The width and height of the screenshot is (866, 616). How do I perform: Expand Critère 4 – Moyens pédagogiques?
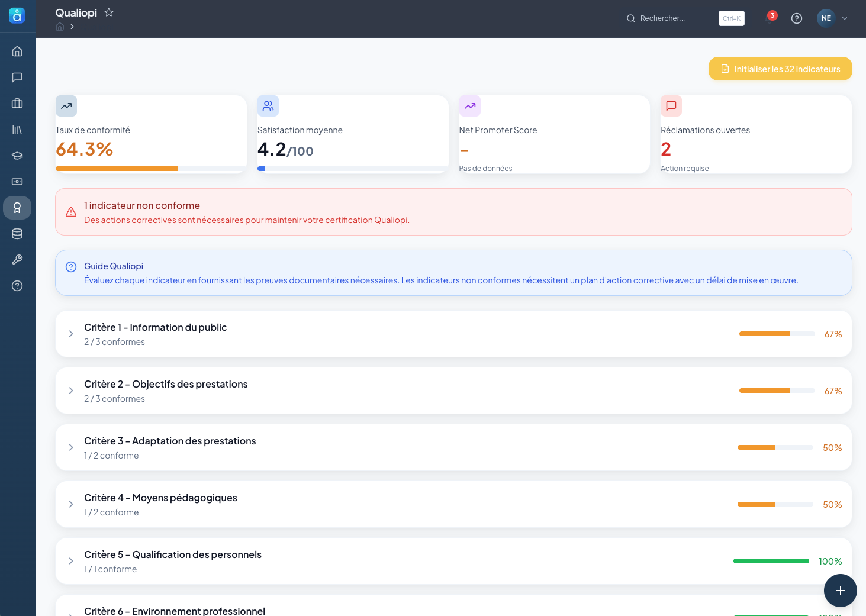(x=71, y=504)
